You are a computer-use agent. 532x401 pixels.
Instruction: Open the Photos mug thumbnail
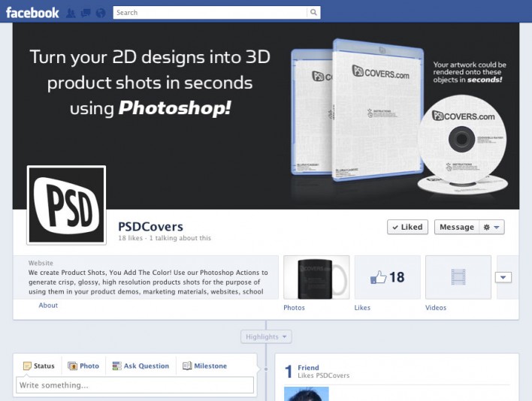[316, 277]
